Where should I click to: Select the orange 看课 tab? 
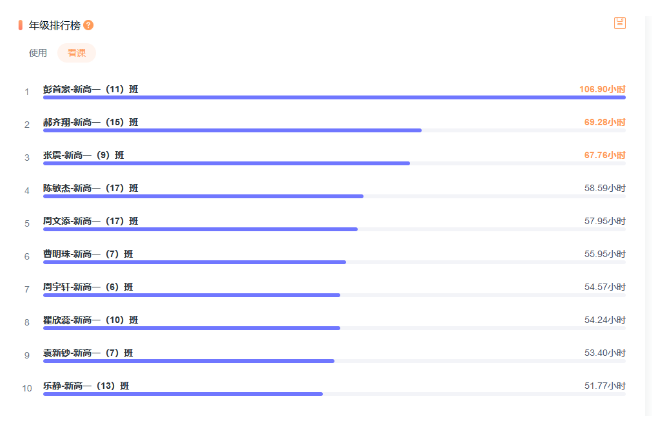click(76, 53)
